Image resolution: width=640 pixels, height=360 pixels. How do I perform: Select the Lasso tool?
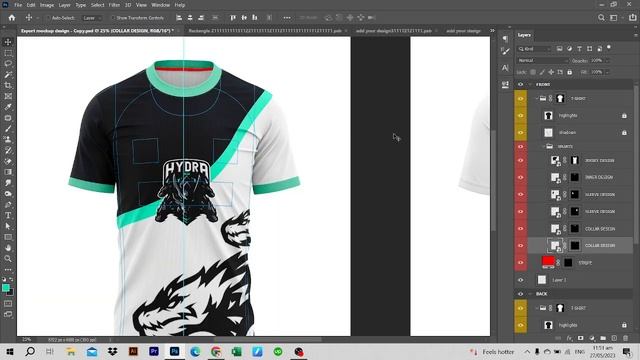coord(8,64)
